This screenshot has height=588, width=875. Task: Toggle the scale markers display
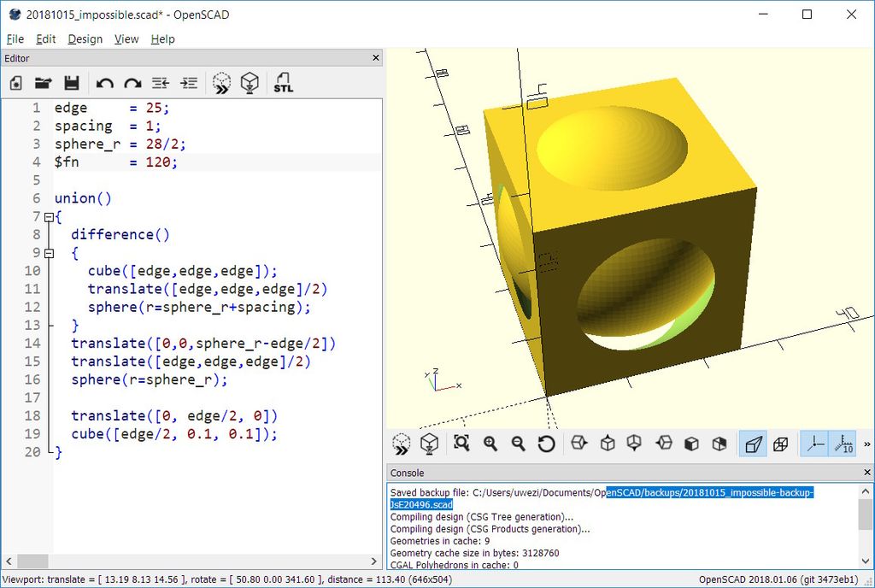tap(843, 443)
